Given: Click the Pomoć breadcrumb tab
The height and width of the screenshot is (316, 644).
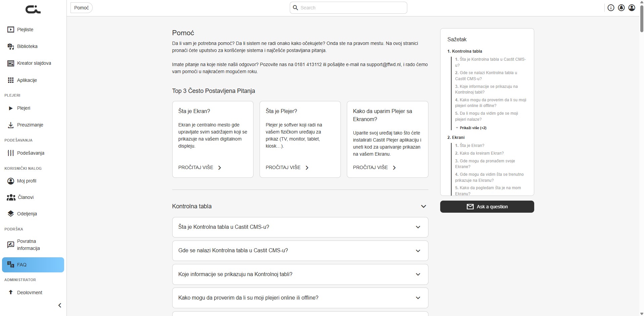Looking at the screenshot, I should [82, 8].
